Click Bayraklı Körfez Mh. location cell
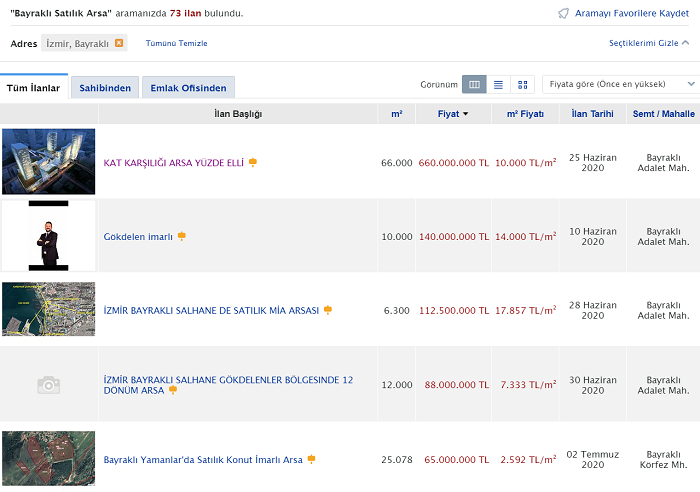 coord(663,459)
